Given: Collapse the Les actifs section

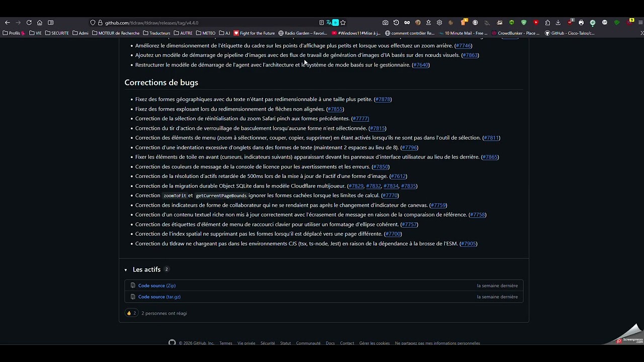Looking at the screenshot, I should pos(126,270).
